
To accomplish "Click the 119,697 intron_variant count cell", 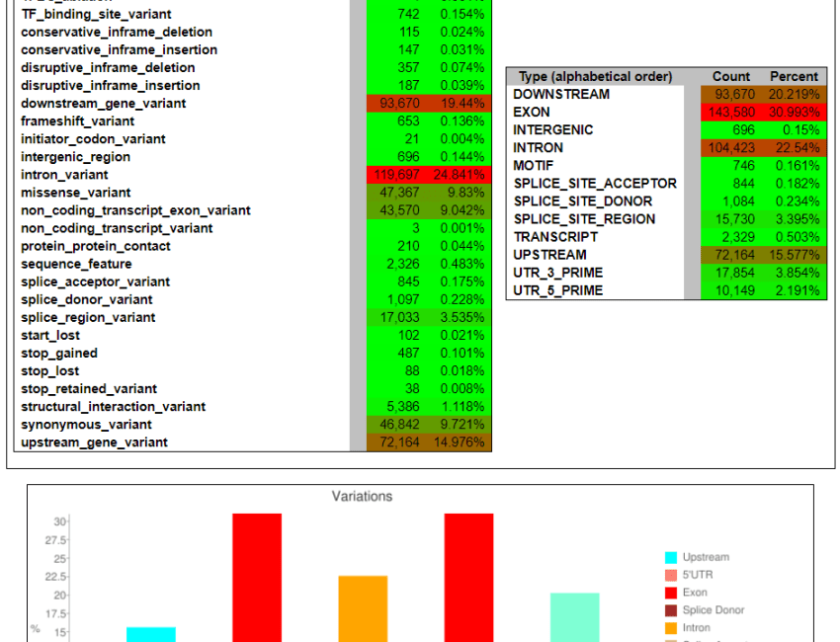I will coord(394,175).
